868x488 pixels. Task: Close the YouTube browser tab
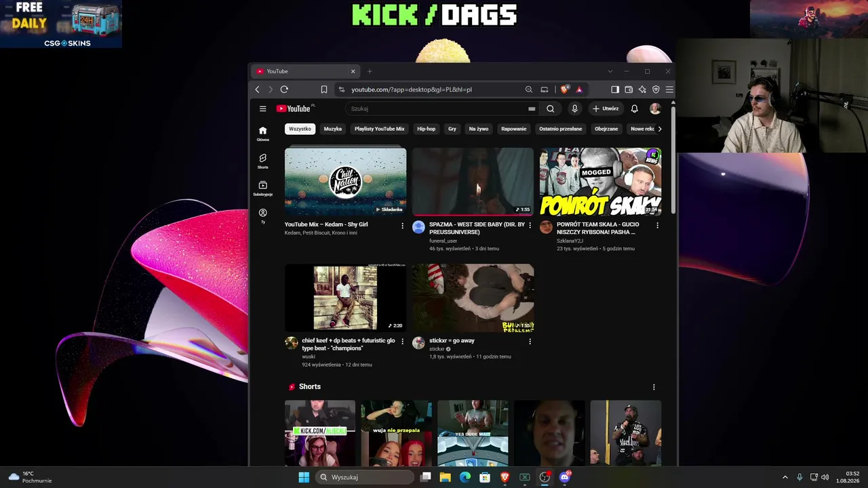tap(353, 71)
